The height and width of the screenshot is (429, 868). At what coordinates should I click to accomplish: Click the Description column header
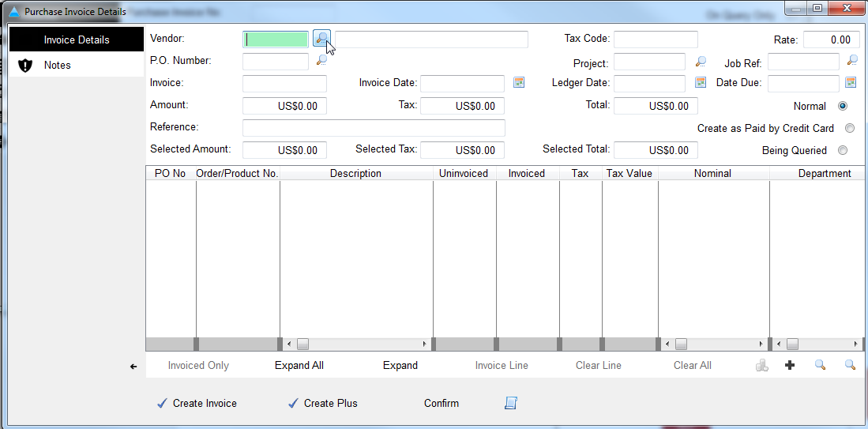pyautogui.click(x=356, y=173)
